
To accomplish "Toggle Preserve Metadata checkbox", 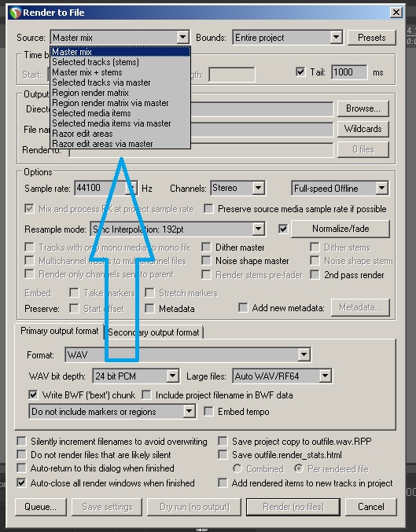I will click(149, 308).
